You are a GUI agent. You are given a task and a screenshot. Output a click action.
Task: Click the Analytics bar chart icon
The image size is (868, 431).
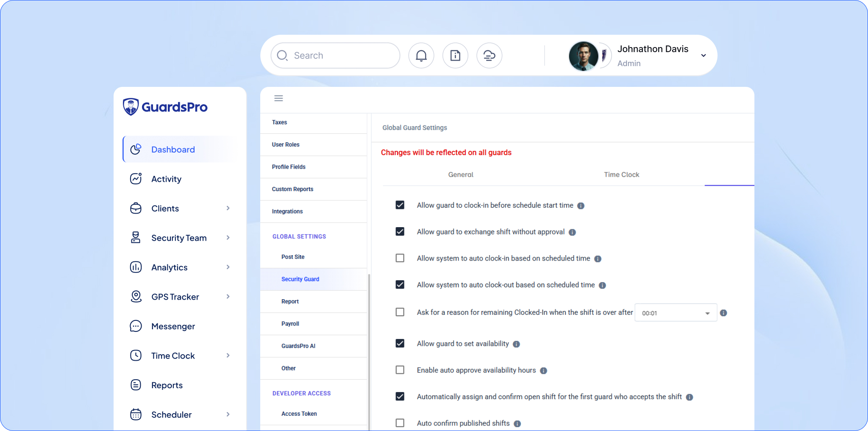click(x=136, y=267)
